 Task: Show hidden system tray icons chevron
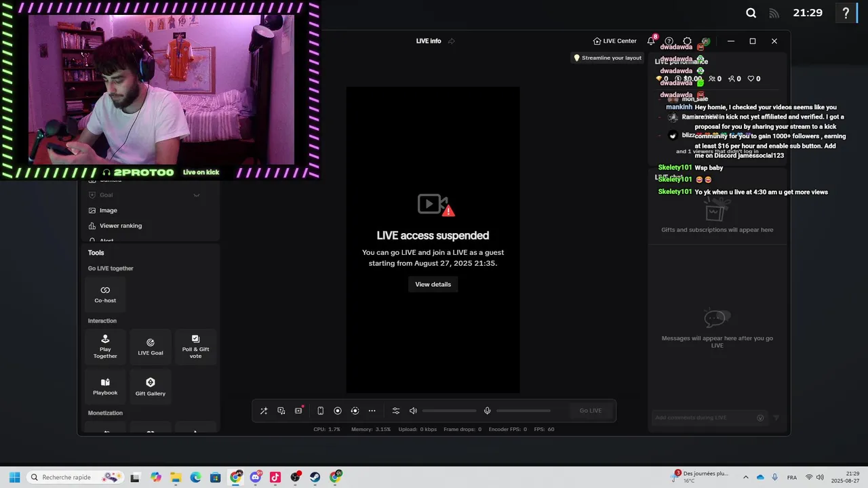pos(746,477)
